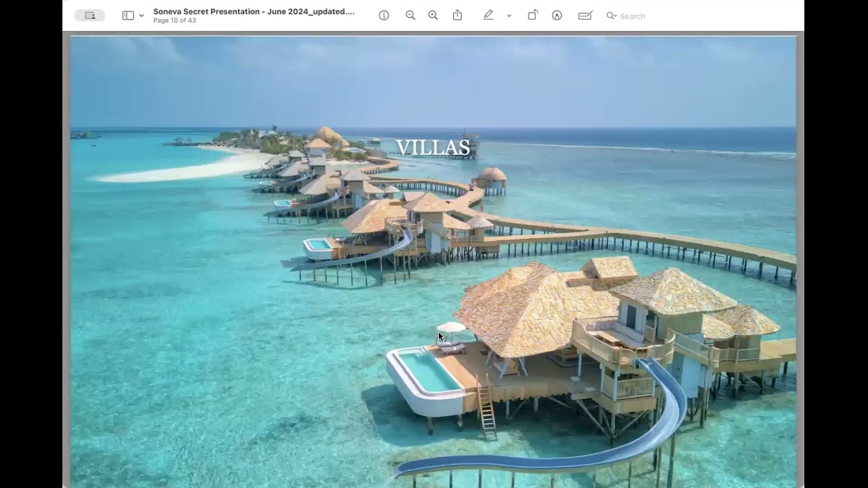Click the VILLAS heading on the slide
Screen dimensions: 868x488
(433, 147)
